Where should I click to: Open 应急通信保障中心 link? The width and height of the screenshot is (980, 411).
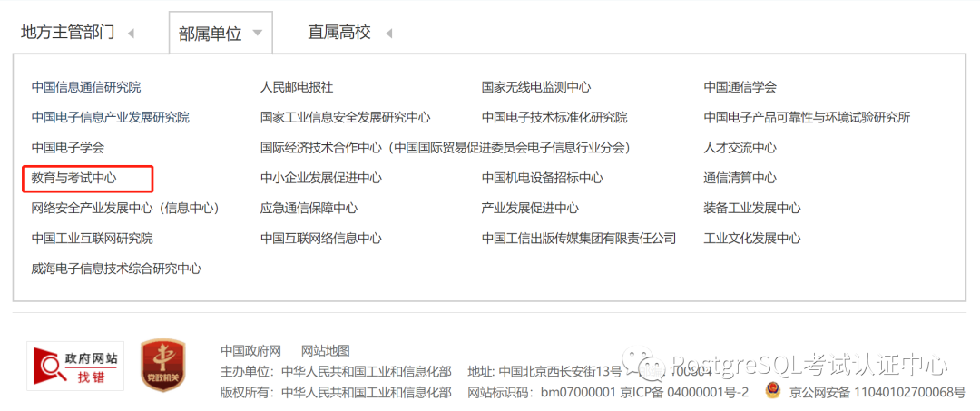pos(309,208)
